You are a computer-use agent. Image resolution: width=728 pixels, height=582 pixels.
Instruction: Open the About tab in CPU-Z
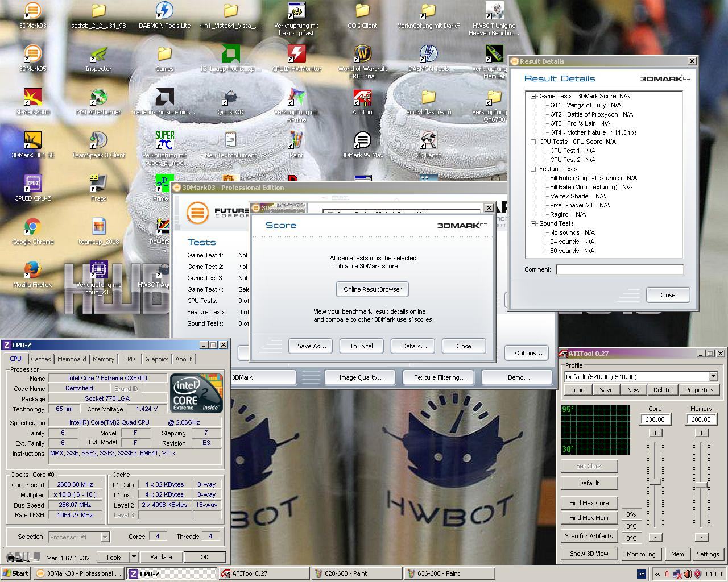(x=184, y=359)
